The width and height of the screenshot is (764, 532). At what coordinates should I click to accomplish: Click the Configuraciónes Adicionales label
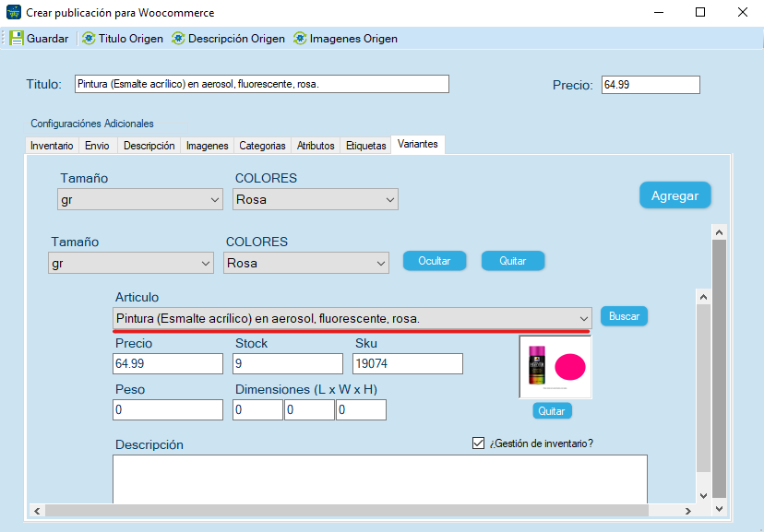point(92,124)
